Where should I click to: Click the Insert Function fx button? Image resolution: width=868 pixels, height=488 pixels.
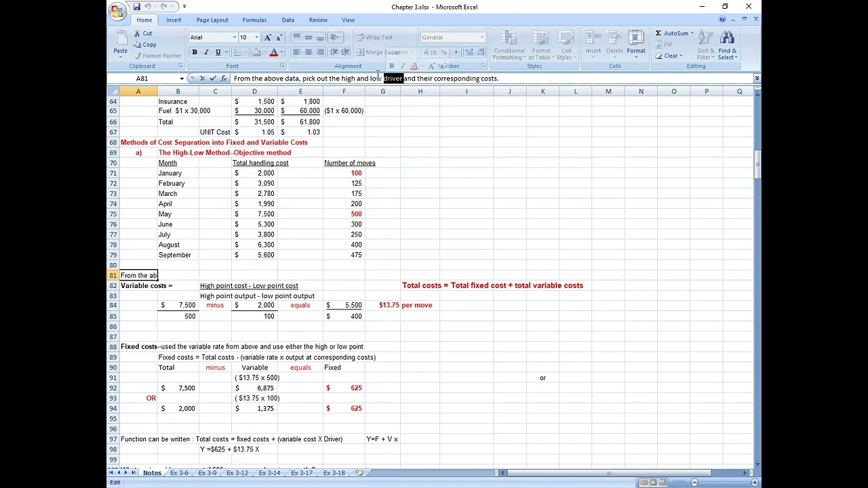pos(223,79)
